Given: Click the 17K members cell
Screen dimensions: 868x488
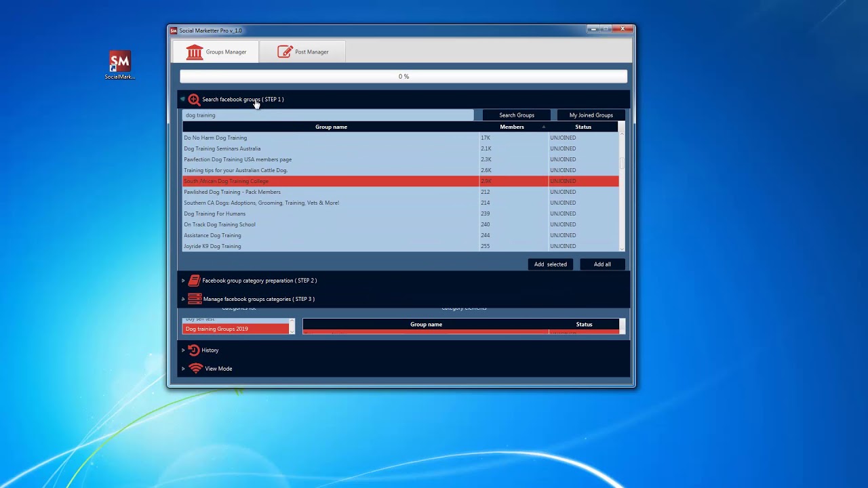Looking at the screenshot, I should (513, 138).
